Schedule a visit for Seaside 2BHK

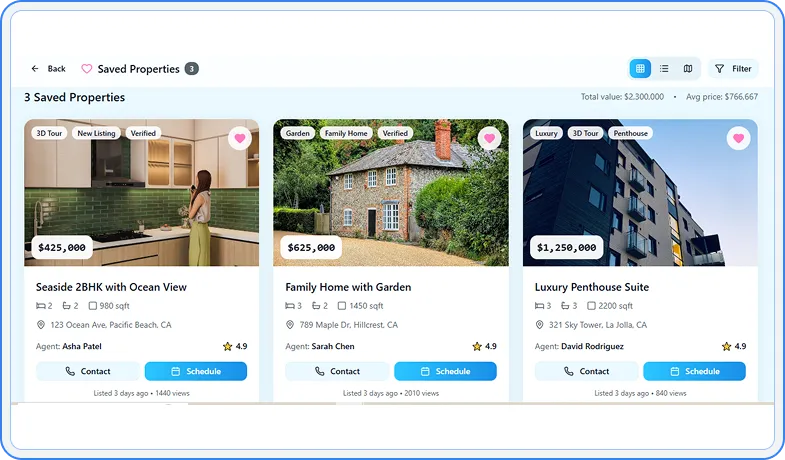[196, 371]
